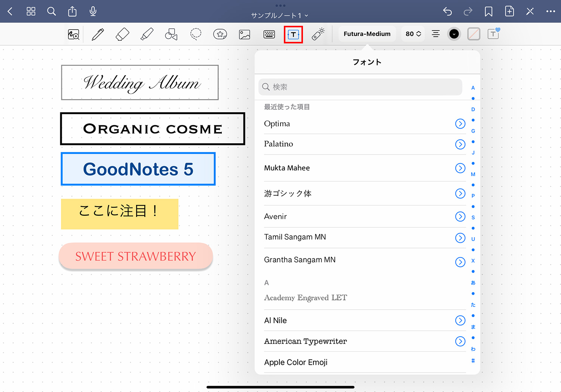
Task: Jump to index letter M
Action: (x=473, y=174)
